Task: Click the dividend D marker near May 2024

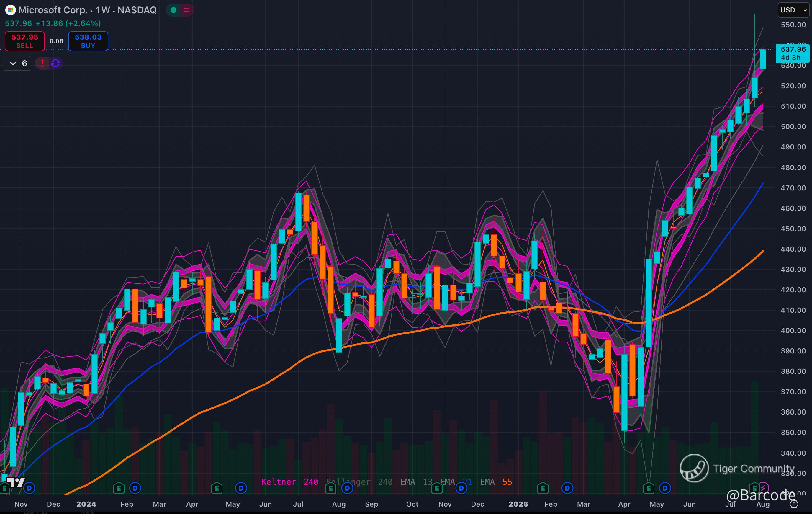Action: pos(241,488)
